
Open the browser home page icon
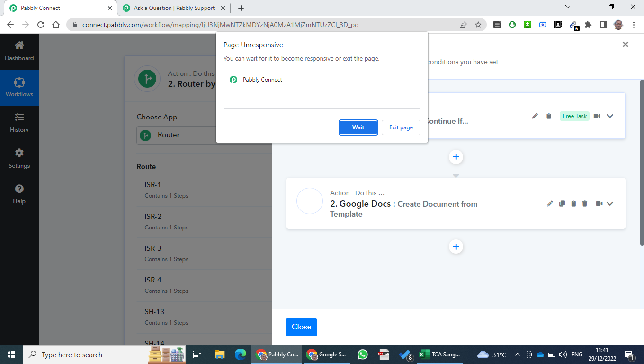(x=56, y=25)
